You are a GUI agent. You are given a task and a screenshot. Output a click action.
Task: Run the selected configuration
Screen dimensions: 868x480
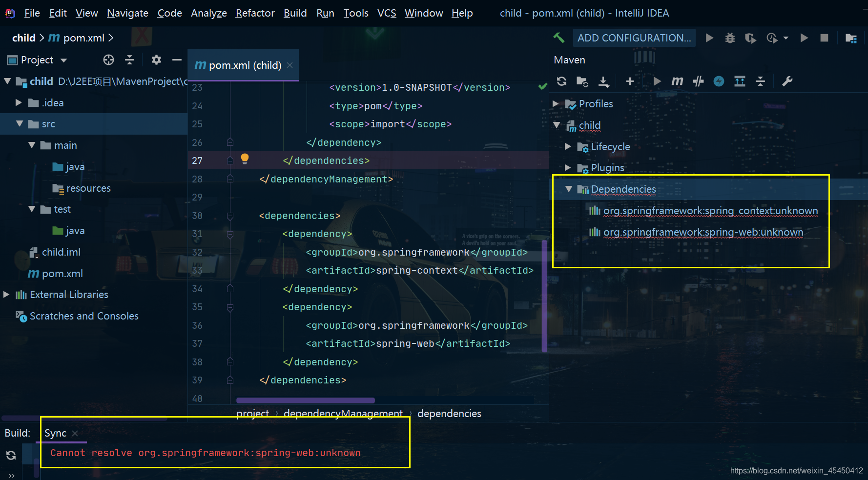709,38
